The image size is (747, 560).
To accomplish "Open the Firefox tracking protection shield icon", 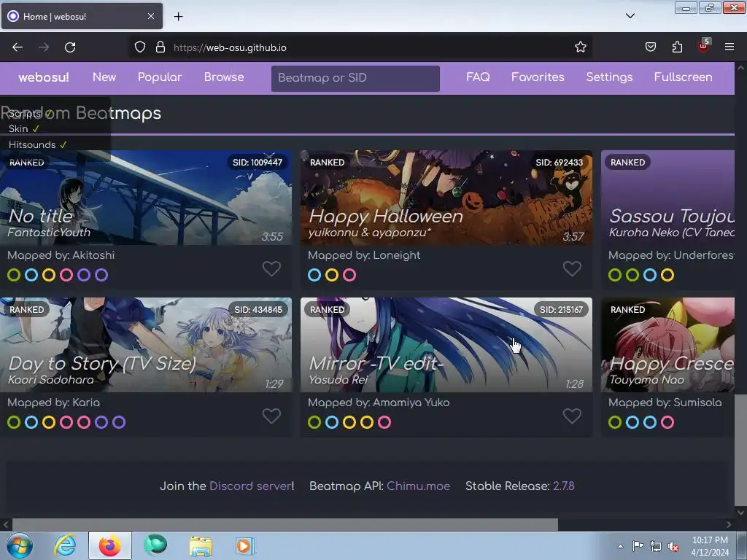I will tap(139, 47).
